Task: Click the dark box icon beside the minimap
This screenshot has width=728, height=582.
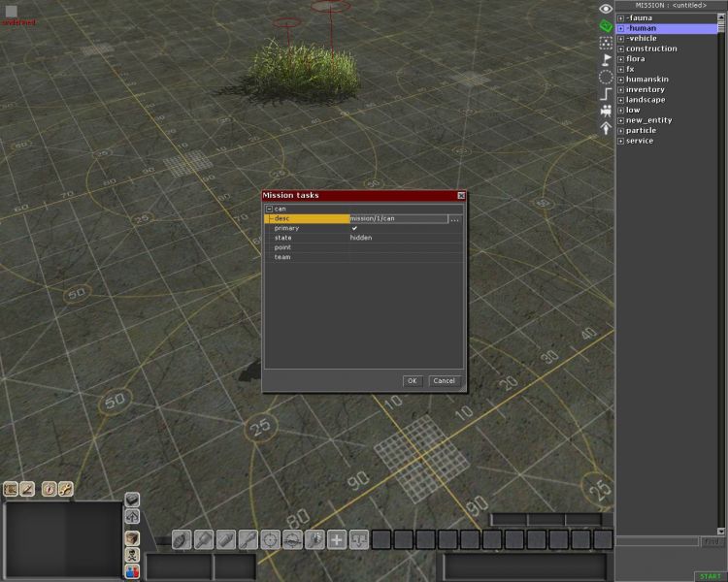Action: [x=132, y=500]
